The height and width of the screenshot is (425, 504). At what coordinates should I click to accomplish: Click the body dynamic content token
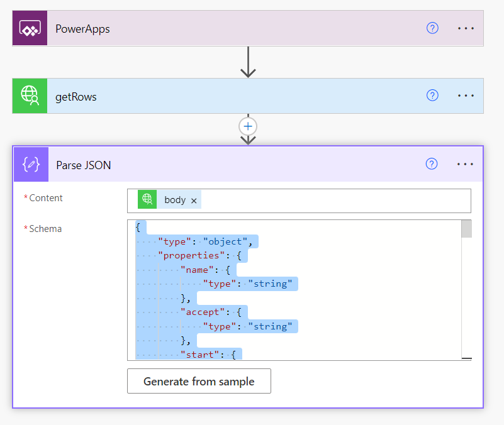pos(174,200)
